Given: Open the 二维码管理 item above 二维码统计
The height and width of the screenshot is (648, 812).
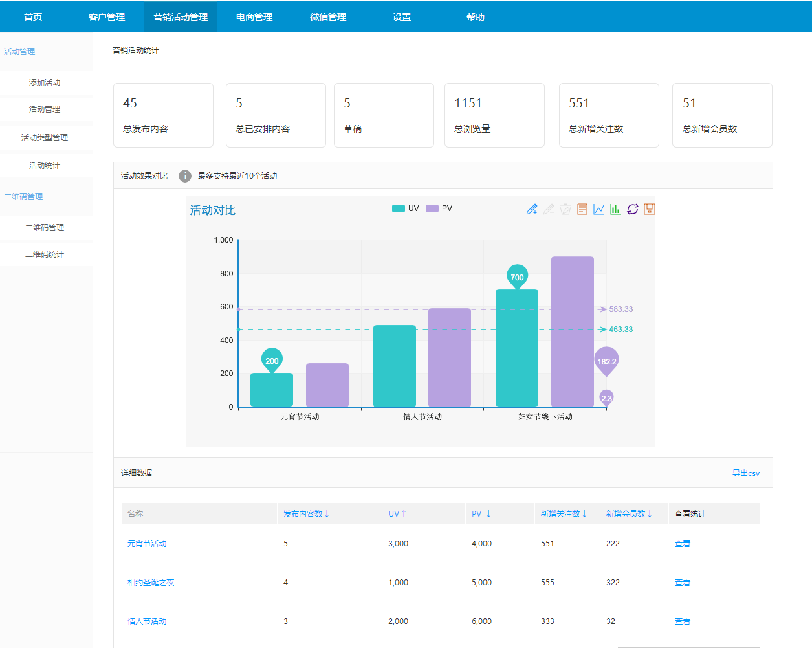Looking at the screenshot, I should [46, 228].
